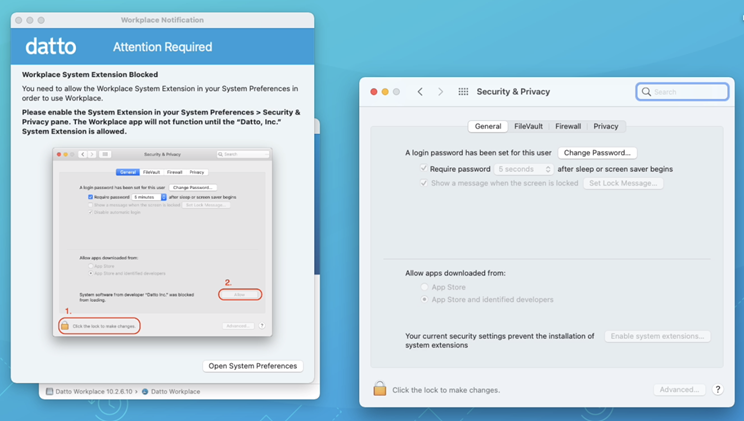Open the Privacy tab

[x=605, y=127]
